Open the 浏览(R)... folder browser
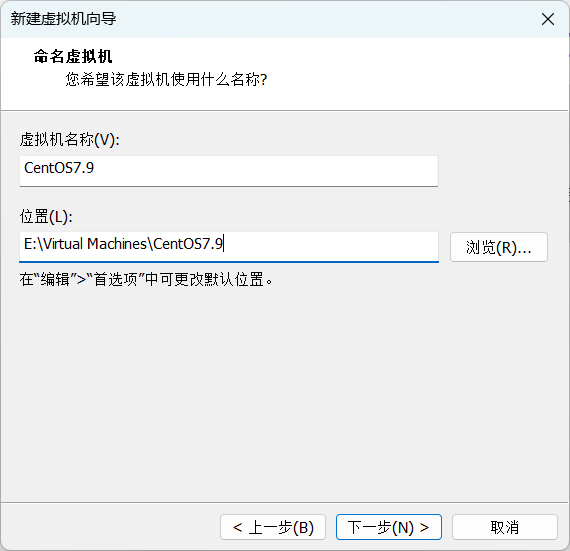 click(x=498, y=247)
